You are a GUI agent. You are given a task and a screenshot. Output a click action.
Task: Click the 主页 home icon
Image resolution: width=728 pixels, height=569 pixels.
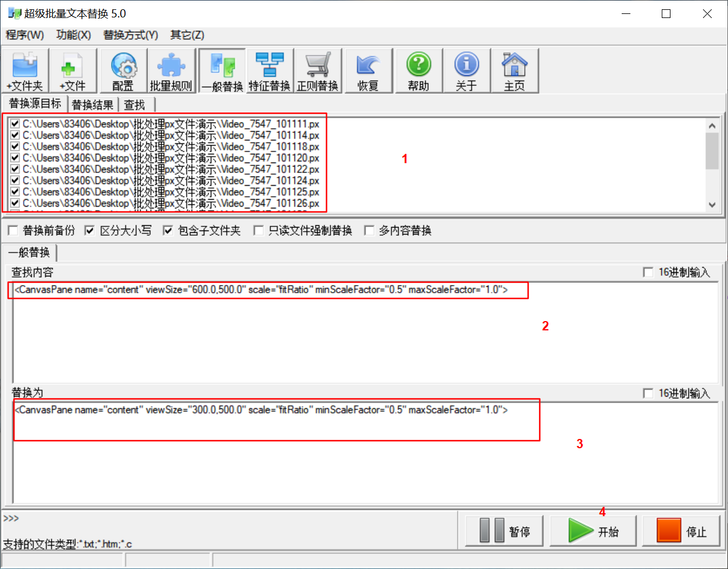[515, 71]
